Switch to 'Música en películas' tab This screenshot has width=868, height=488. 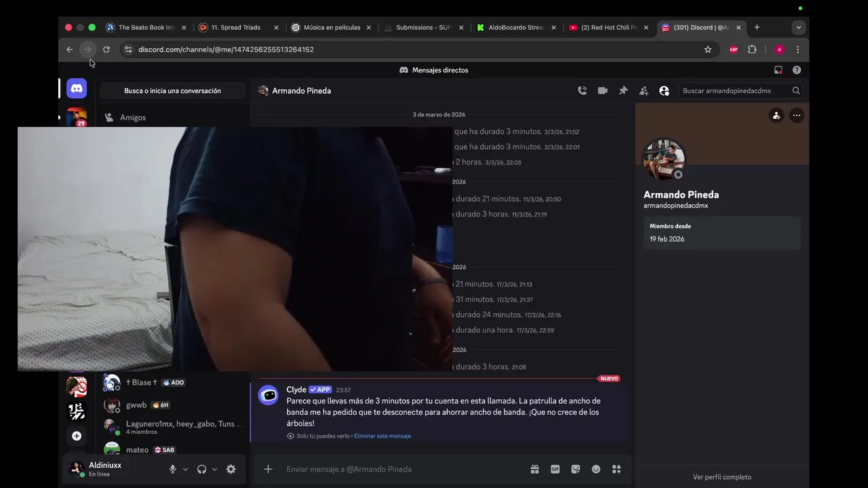point(332,28)
